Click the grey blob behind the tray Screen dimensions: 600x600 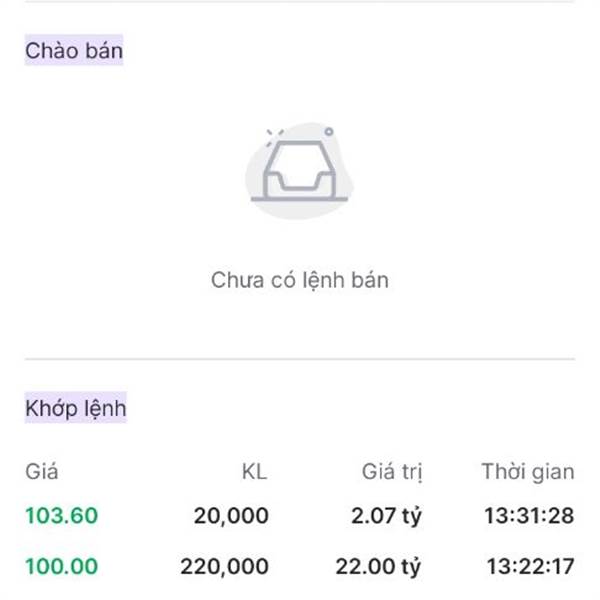[300, 171]
